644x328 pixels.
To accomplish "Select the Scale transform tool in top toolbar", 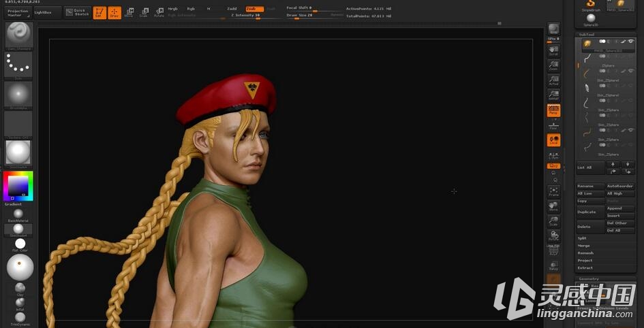I will [144, 13].
